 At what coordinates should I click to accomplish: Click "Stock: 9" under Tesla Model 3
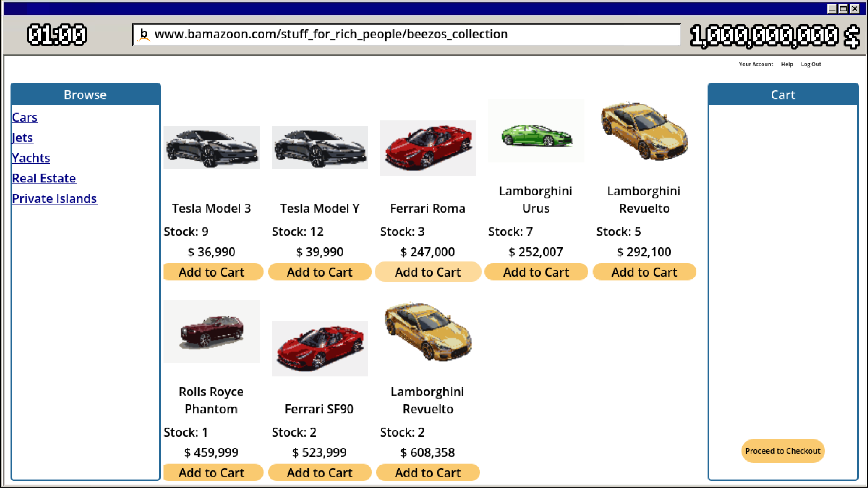pos(186,232)
